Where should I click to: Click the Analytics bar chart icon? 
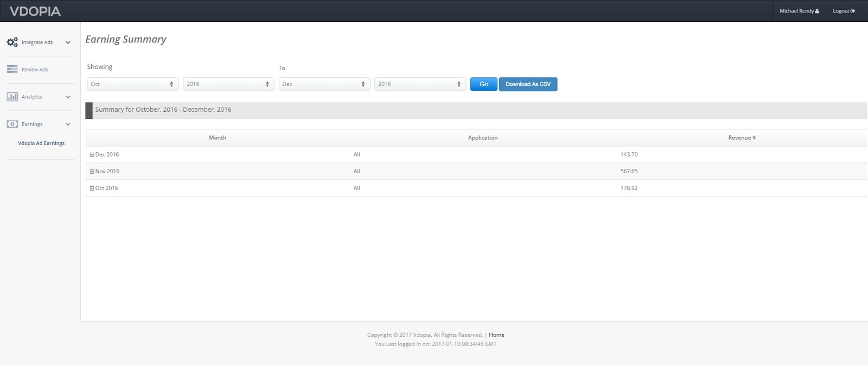click(x=12, y=97)
